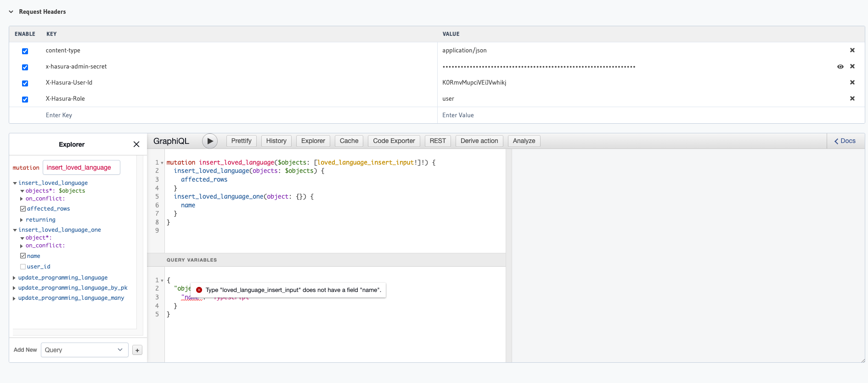Expand the returning node
Viewport: 868px width, 383px height.
tap(22, 220)
